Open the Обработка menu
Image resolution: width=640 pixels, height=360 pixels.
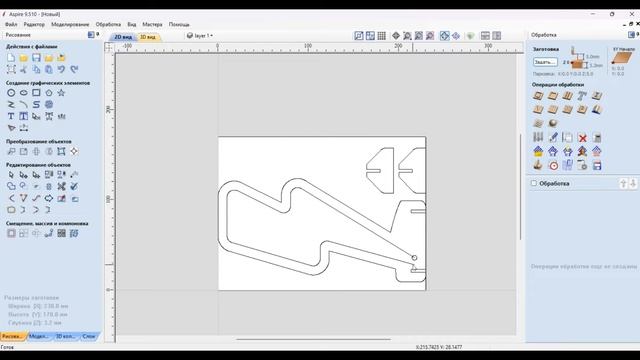pyautogui.click(x=108, y=24)
